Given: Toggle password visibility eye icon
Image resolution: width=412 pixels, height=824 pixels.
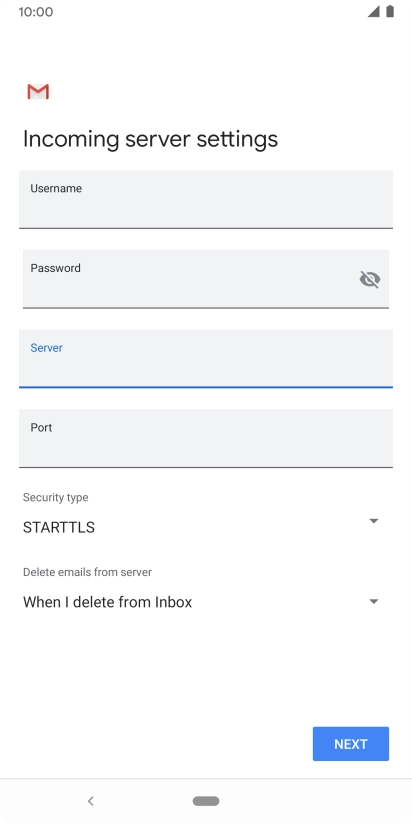Looking at the screenshot, I should pos(370,279).
